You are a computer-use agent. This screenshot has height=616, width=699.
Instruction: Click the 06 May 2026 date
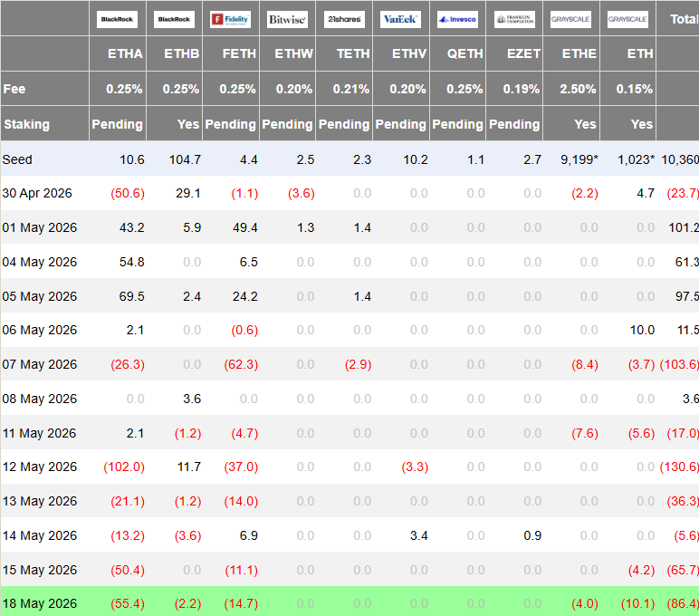(x=40, y=330)
